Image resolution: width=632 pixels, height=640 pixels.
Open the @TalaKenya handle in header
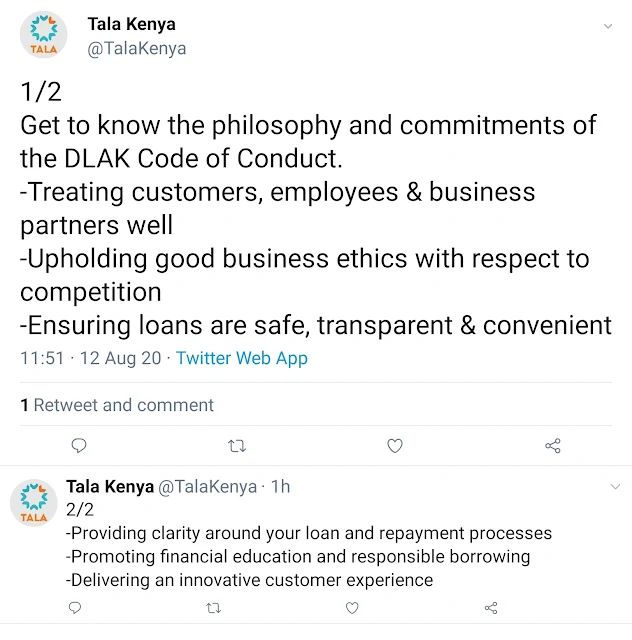point(137,49)
